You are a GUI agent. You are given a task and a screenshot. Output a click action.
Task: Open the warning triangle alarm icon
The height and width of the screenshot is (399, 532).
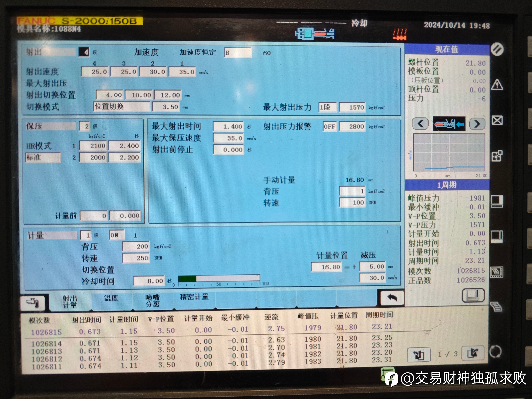click(x=497, y=85)
